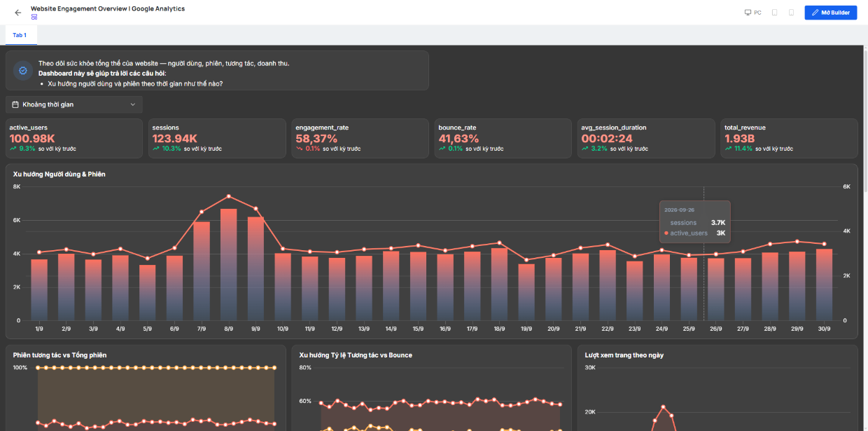Click the sessions value 123.94K
868x431 pixels.
click(x=175, y=139)
